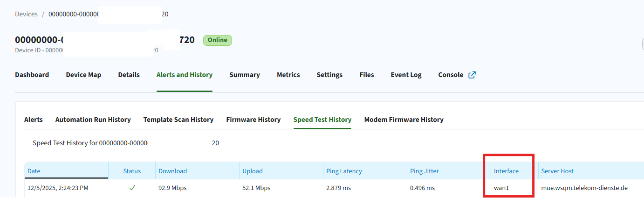Click the green success checkmark in Status

pyautogui.click(x=132, y=188)
